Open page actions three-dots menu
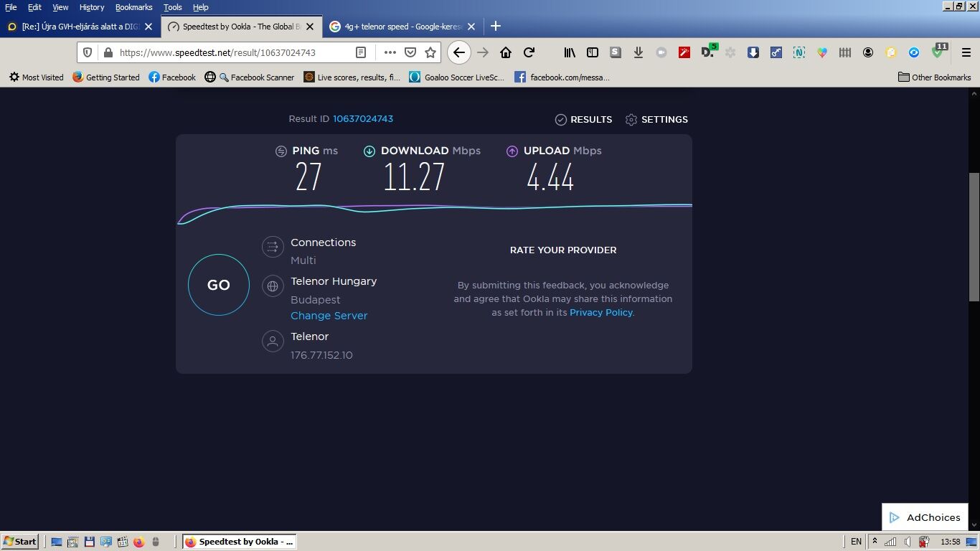The height and width of the screenshot is (551, 980). click(390, 52)
